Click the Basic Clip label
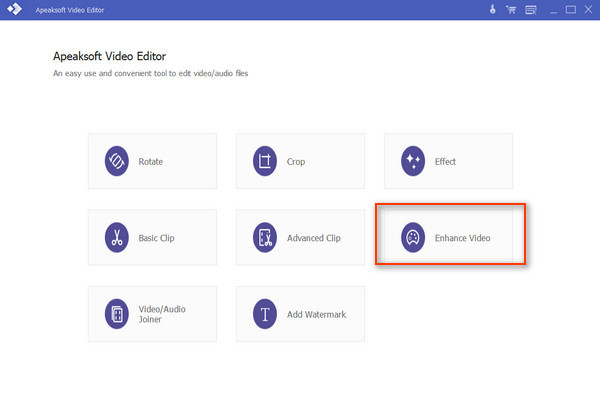This screenshot has width=600, height=407. [157, 238]
